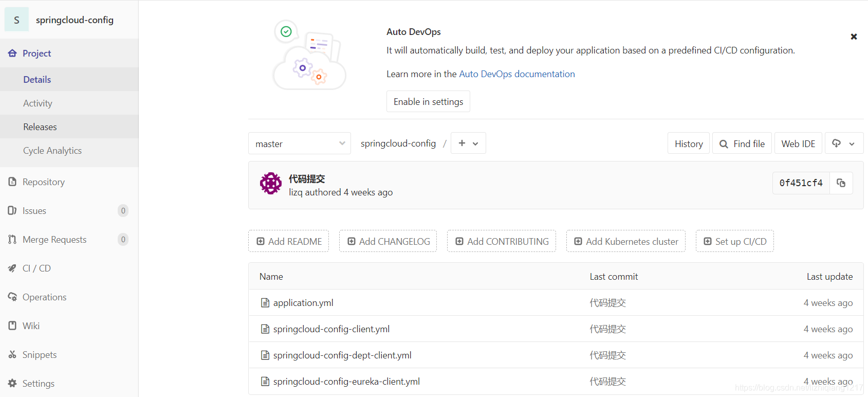Click the Repository sidebar icon
868x397 pixels.
click(12, 182)
